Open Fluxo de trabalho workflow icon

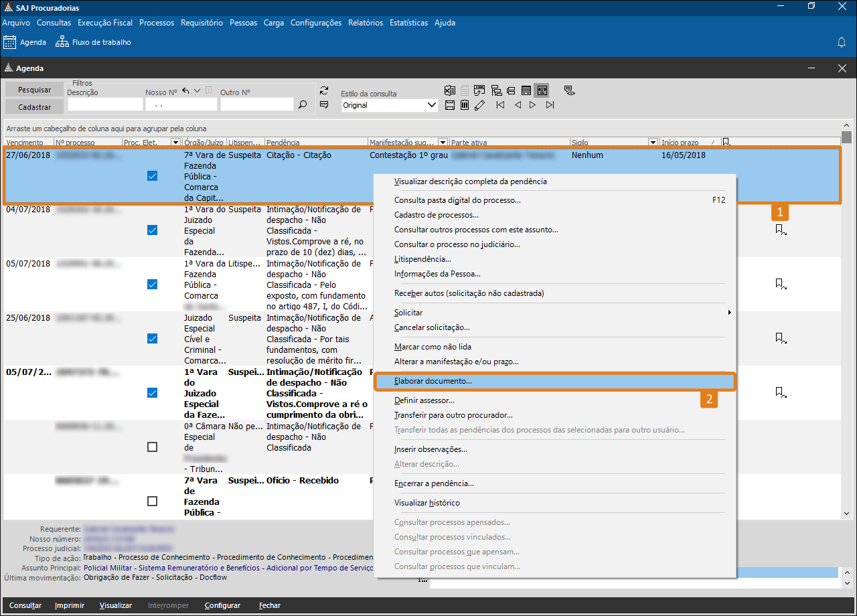(x=62, y=42)
